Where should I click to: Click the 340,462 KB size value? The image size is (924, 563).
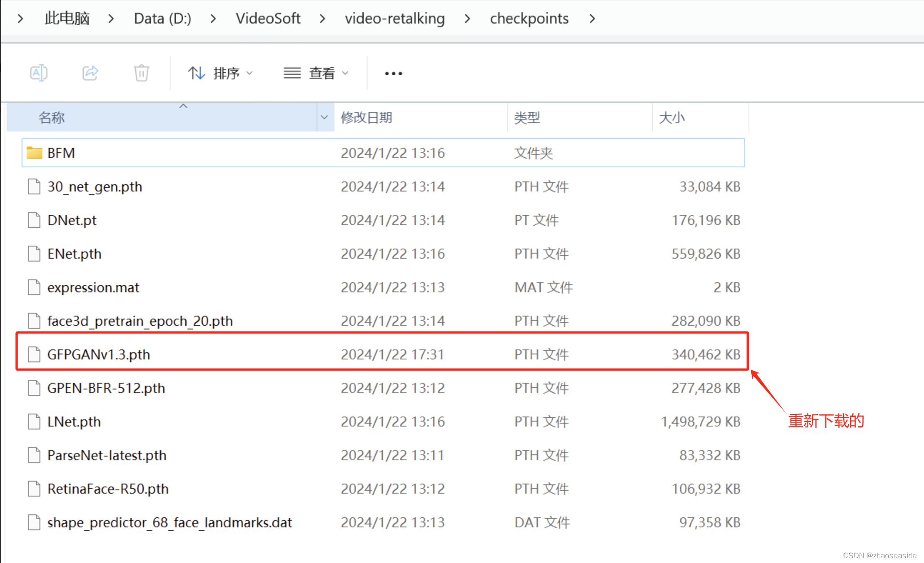tap(706, 354)
